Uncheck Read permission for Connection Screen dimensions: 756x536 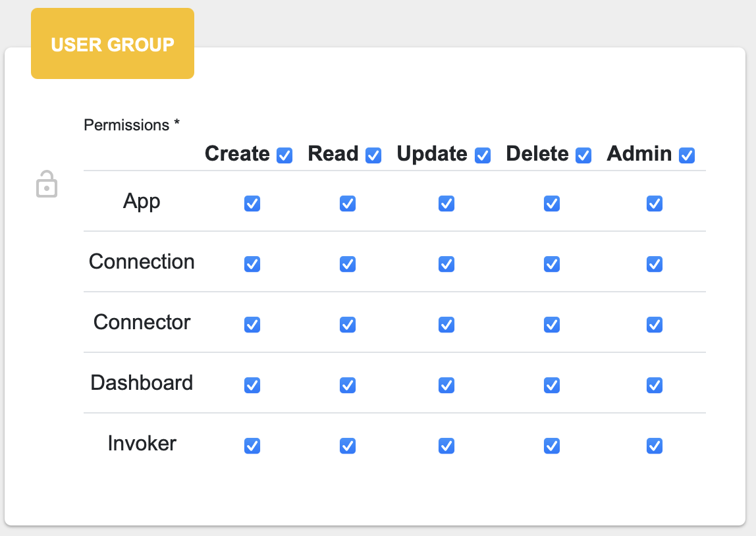348,264
